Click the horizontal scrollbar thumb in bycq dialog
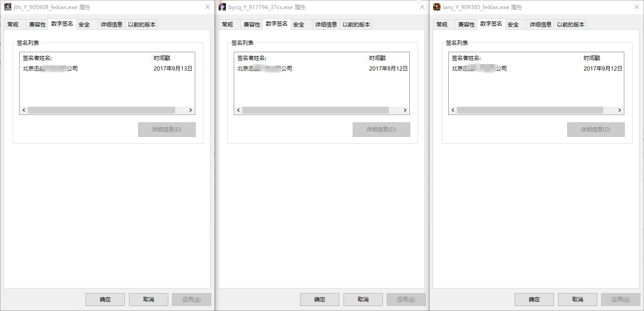This screenshot has height=311, width=644. coord(316,110)
